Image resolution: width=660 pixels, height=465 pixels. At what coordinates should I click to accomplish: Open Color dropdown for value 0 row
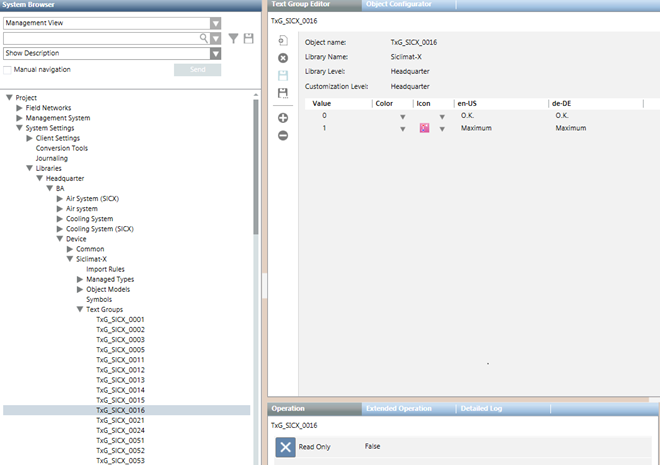pyautogui.click(x=402, y=116)
